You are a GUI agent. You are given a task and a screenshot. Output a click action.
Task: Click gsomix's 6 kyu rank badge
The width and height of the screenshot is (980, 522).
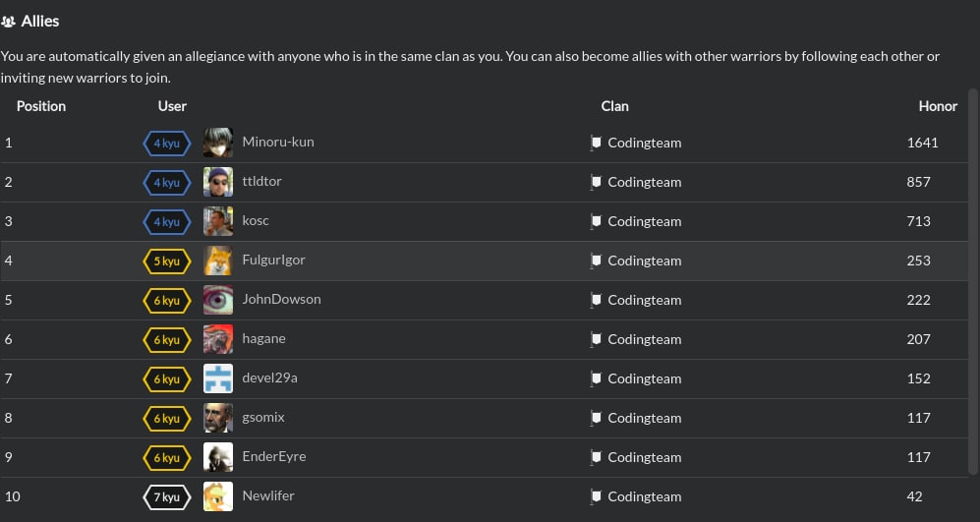(167, 418)
